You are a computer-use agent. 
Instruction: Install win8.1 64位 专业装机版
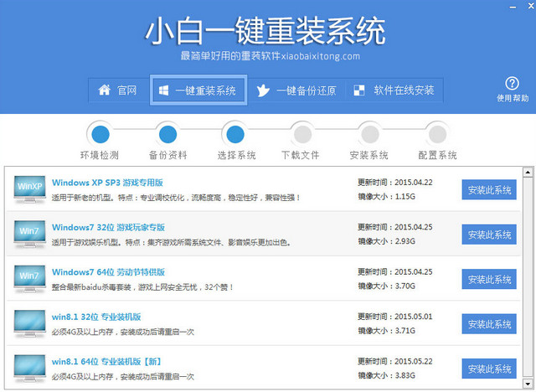pos(489,369)
